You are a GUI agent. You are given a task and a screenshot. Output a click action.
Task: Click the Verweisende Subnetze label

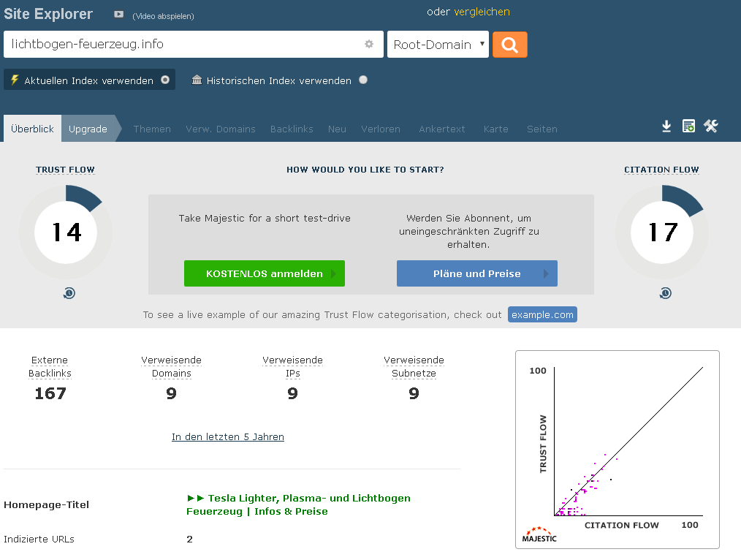click(x=414, y=367)
